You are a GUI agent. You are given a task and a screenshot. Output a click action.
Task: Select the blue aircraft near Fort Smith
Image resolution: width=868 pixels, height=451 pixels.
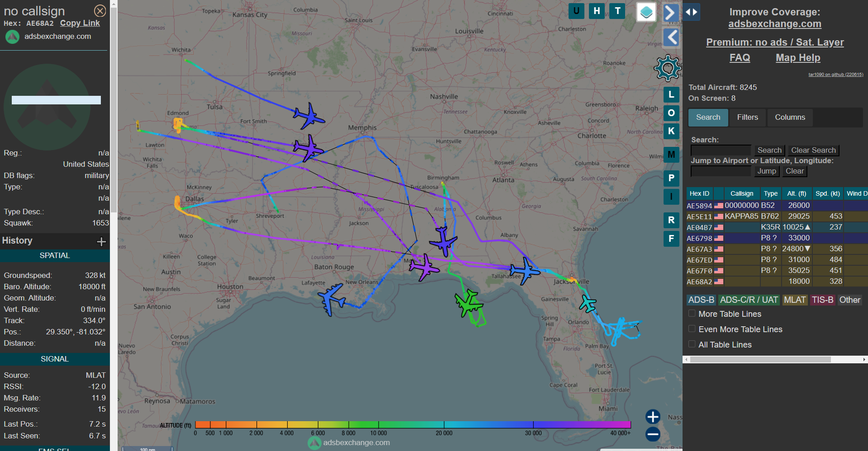[309, 116]
